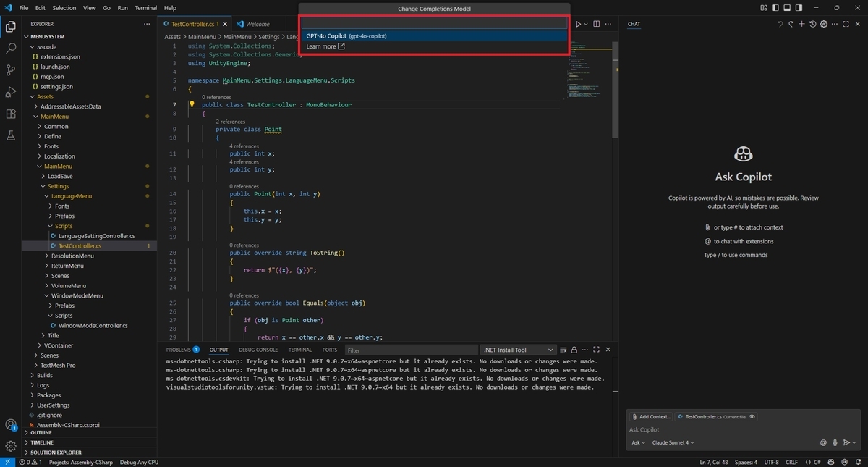
Task: Open the Selection menu
Action: point(64,7)
